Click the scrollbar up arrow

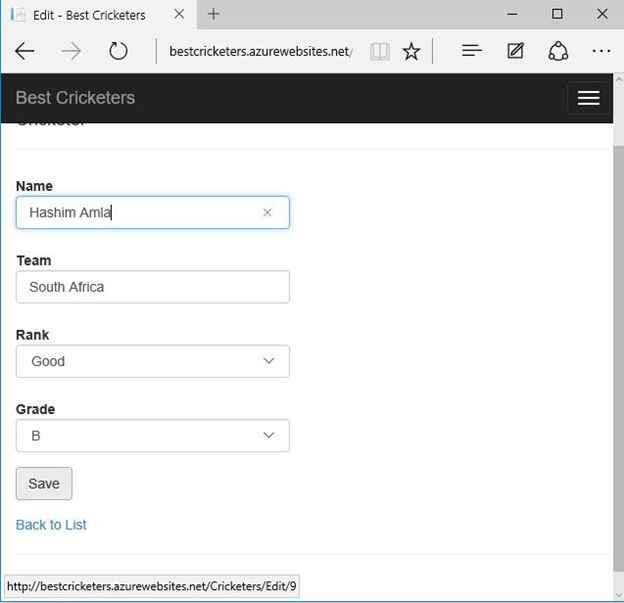619,79
